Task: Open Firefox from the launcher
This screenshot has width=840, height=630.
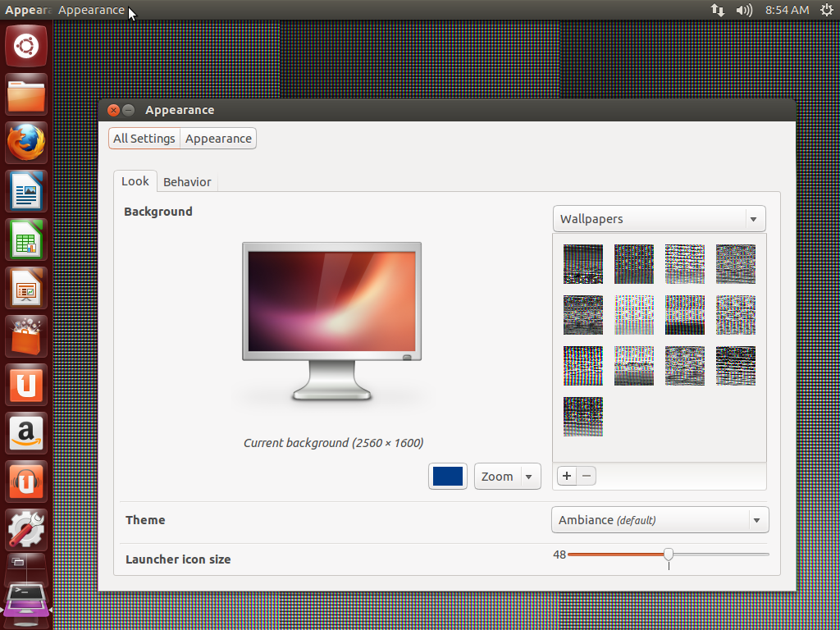Action: [x=26, y=144]
